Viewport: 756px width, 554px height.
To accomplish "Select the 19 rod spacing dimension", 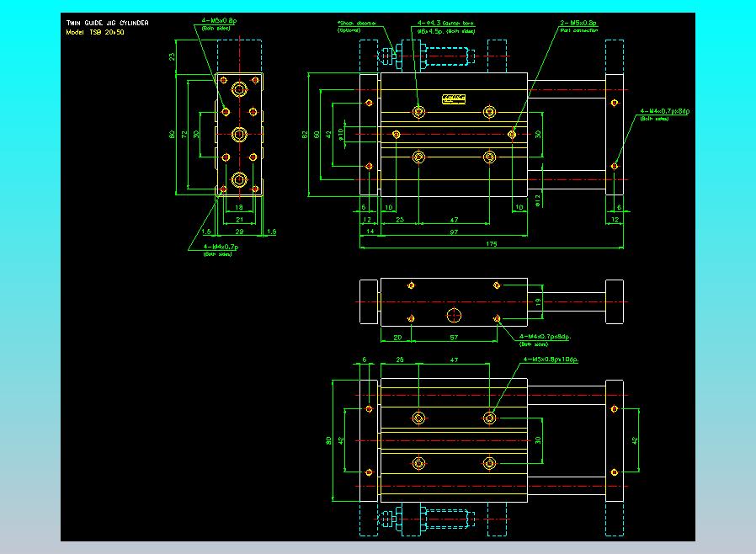I will [538, 302].
